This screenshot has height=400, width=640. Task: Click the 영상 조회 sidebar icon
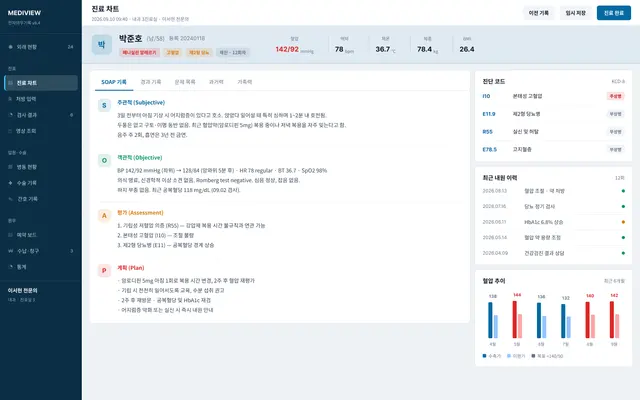tap(11, 131)
